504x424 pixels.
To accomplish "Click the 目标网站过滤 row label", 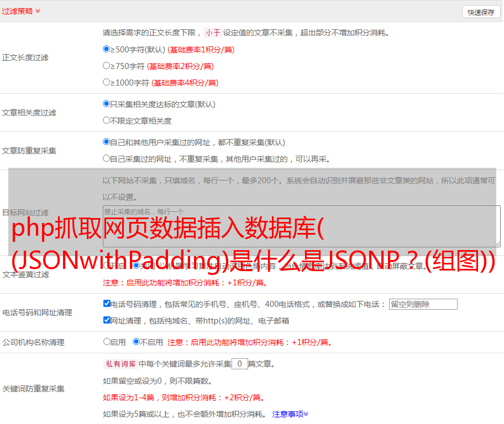I will click(25, 213).
